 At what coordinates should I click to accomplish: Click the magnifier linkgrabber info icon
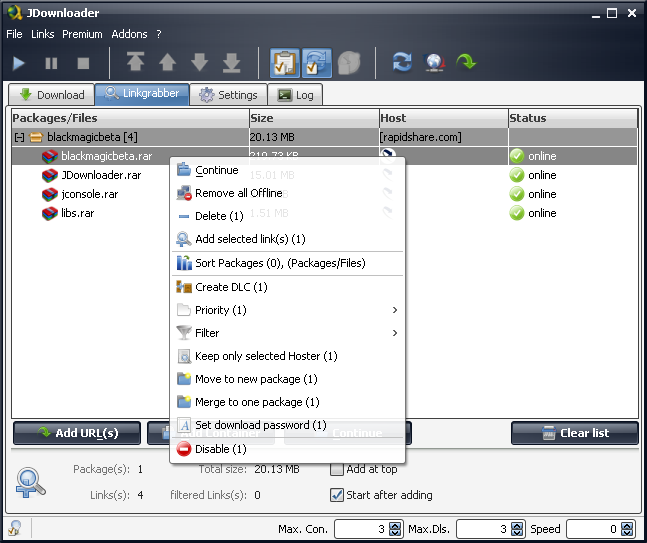[30, 483]
